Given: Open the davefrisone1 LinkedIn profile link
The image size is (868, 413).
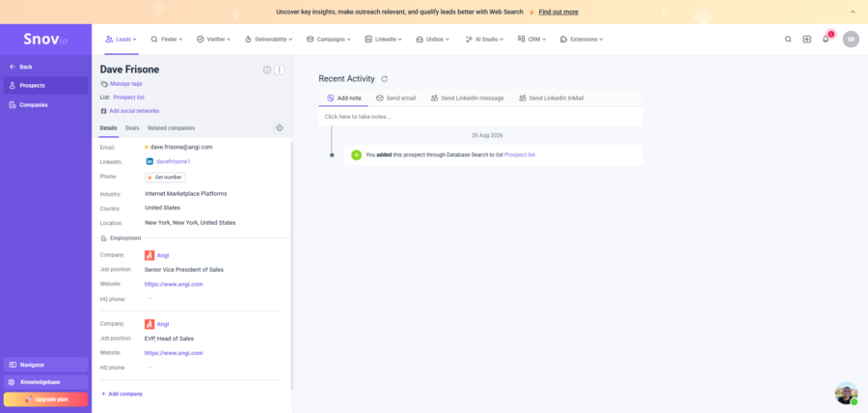Looking at the screenshot, I should click(x=174, y=161).
